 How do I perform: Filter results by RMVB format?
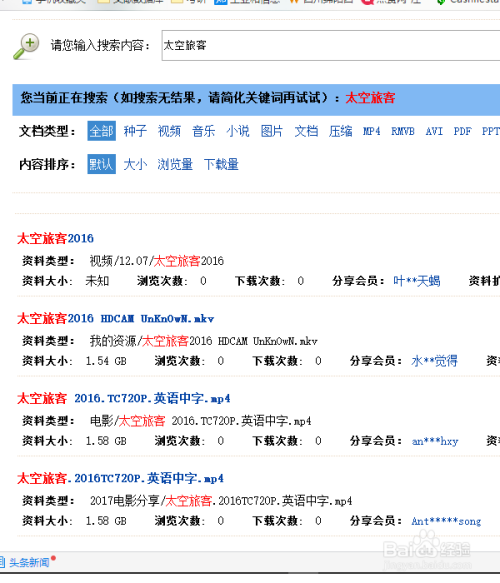pyautogui.click(x=403, y=131)
